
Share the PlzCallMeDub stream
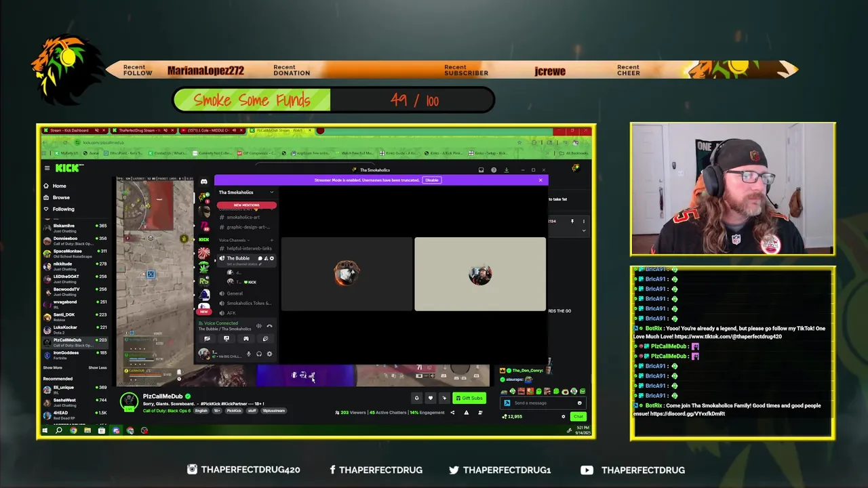(452, 413)
